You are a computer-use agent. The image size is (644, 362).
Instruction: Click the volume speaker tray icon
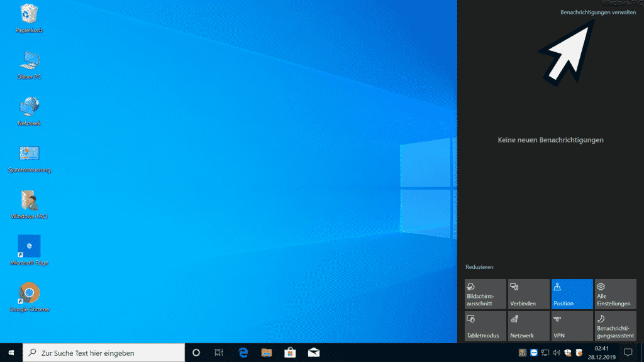pyautogui.click(x=557, y=353)
